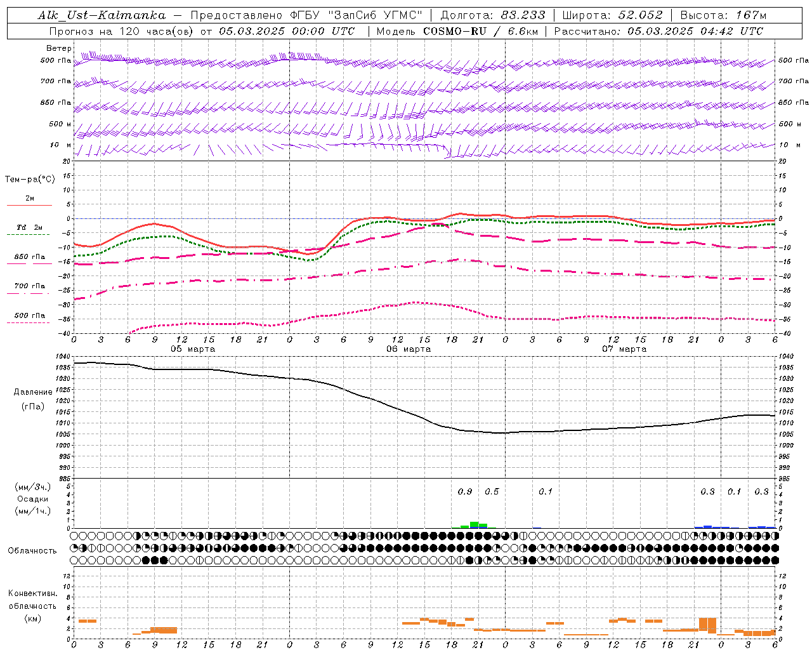812x650 pixels.
Task: Click the (мм/1ч.) precipitation unit label
Action: pos(33,511)
